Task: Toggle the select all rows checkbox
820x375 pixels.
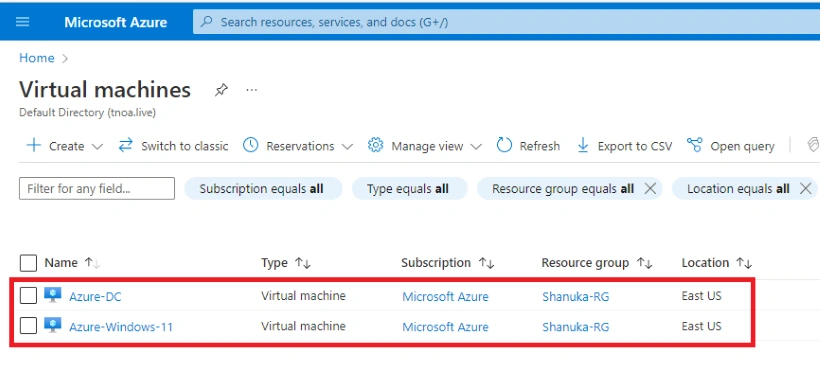Action: [28, 263]
